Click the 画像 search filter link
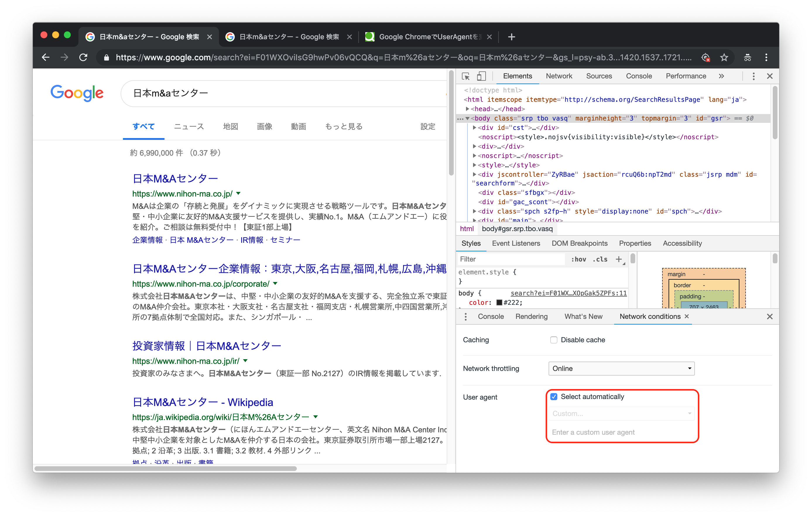Viewport: 812px width, 516px height. [264, 126]
